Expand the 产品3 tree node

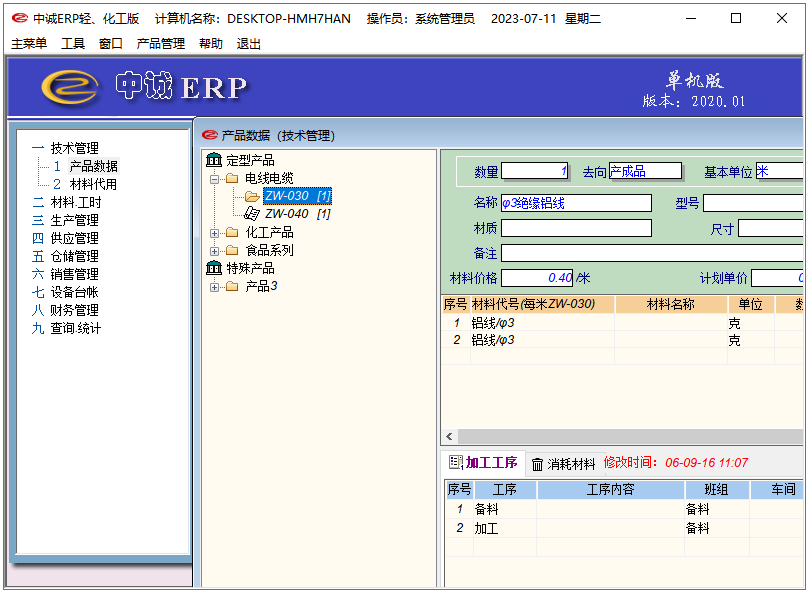point(215,287)
